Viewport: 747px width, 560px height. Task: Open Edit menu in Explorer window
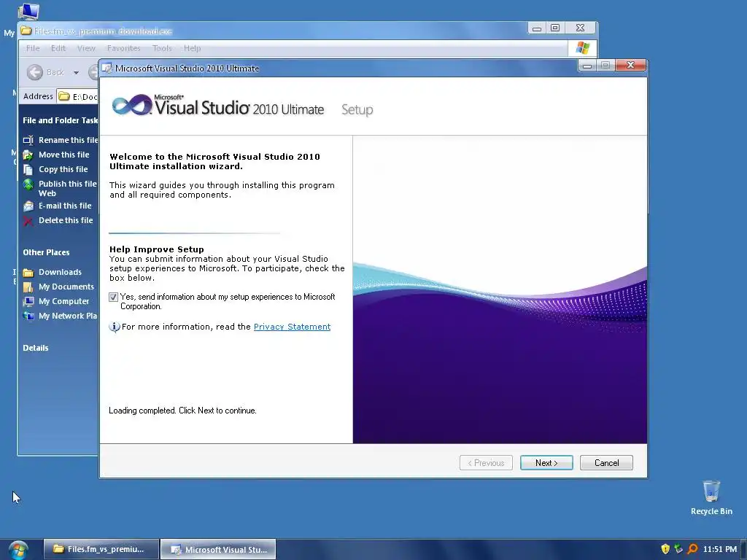point(58,48)
